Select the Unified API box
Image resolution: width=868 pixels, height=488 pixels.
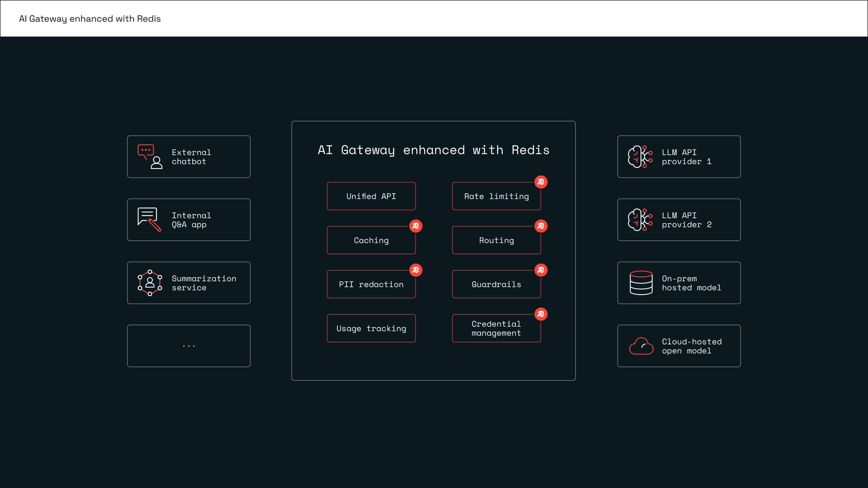click(371, 196)
